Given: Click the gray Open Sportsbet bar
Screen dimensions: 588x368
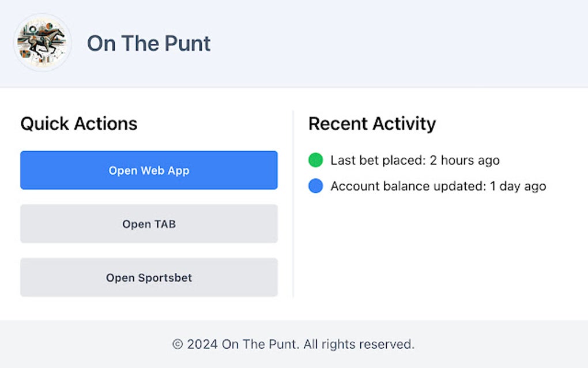Looking at the screenshot, I should point(149,277).
